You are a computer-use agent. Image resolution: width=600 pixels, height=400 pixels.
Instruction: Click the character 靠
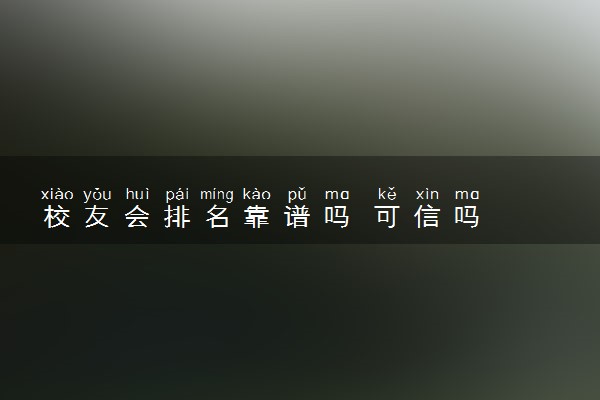[x=257, y=217]
